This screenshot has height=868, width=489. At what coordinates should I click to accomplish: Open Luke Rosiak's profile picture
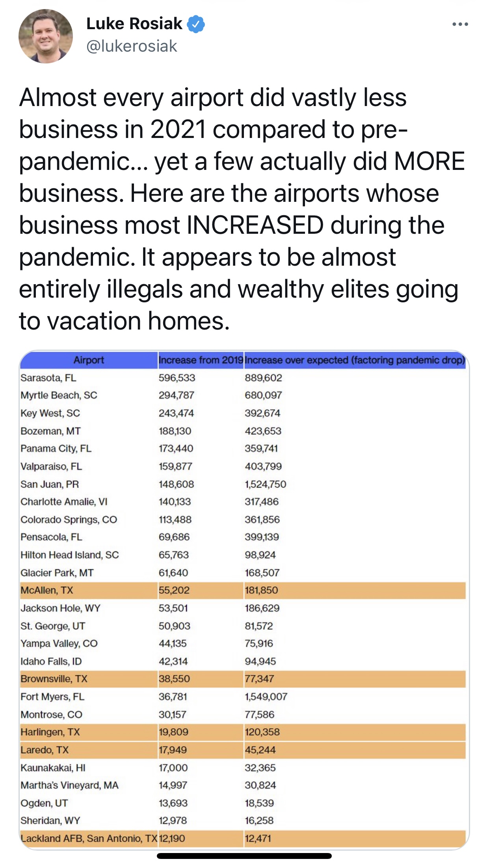pyautogui.click(x=46, y=36)
